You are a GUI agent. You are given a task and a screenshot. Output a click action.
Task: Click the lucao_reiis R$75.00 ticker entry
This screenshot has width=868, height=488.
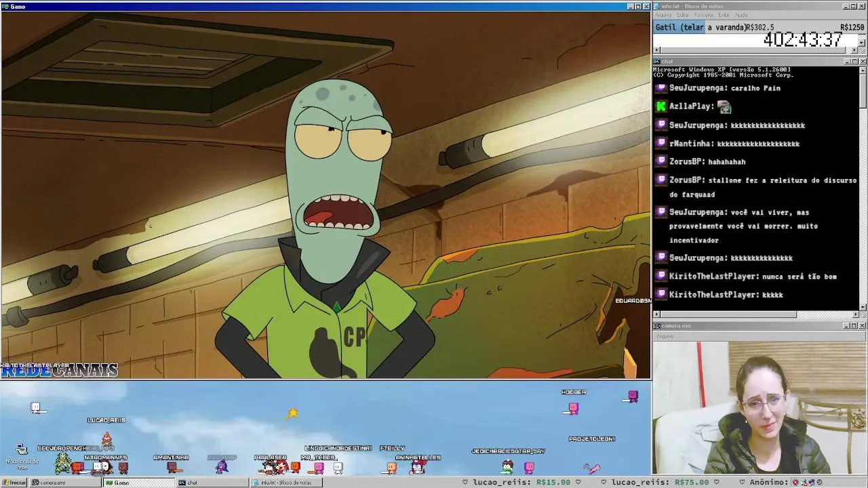[661, 483]
